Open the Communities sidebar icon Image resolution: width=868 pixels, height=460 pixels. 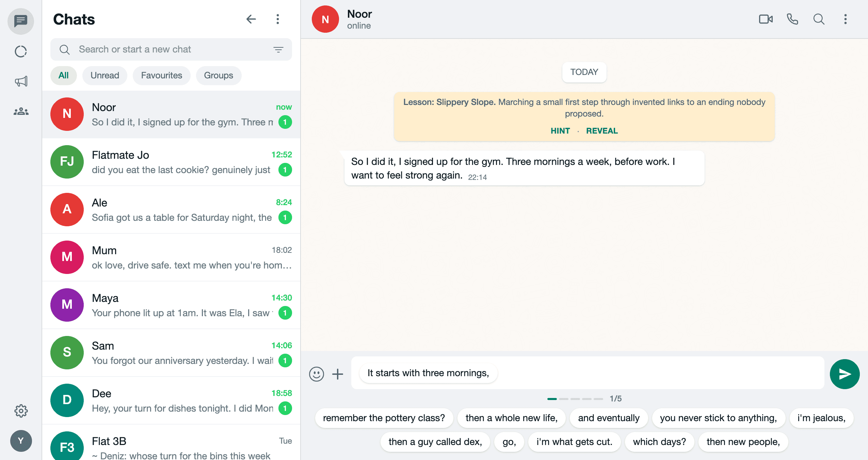(21, 111)
